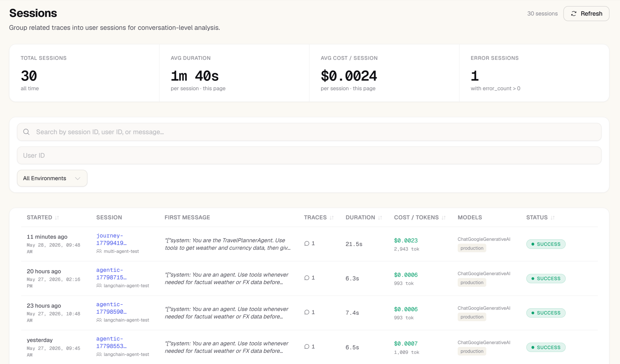Click the sort arrows beside Duration
The height and width of the screenshot is (364, 620).
click(x=380, y=218)
